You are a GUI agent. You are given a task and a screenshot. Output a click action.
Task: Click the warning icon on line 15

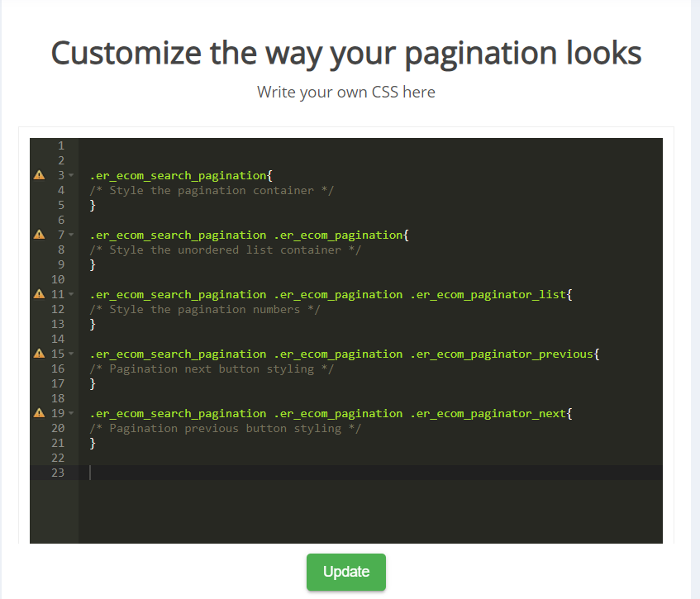click(39, 354)
